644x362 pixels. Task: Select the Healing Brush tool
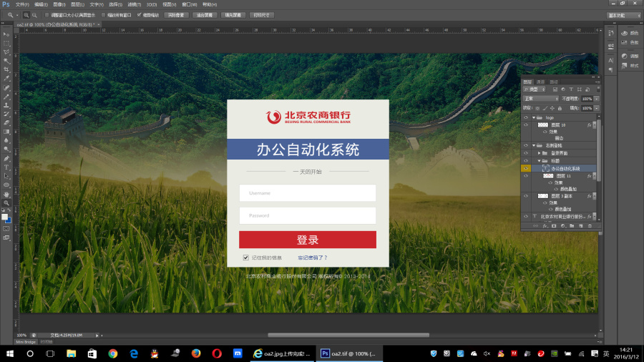pyautogui.click(x=6, y=87)
